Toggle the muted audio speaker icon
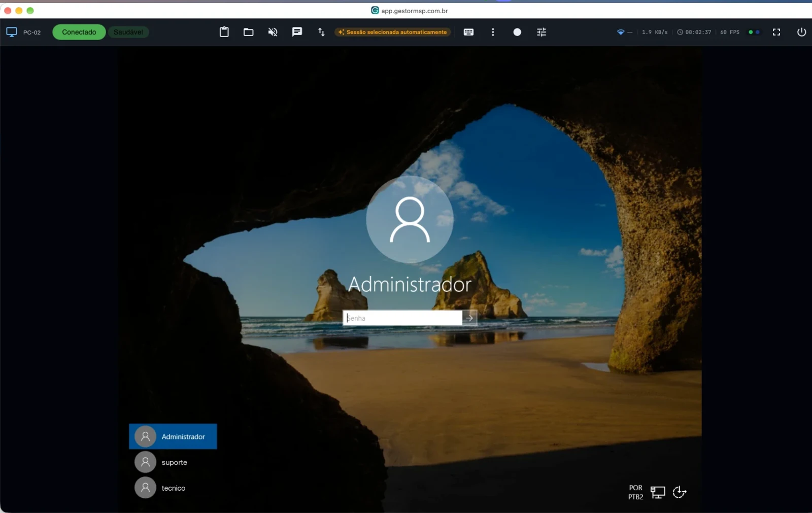Image resolution: width=812 pixels, height=513 pixels. point(273,32)
